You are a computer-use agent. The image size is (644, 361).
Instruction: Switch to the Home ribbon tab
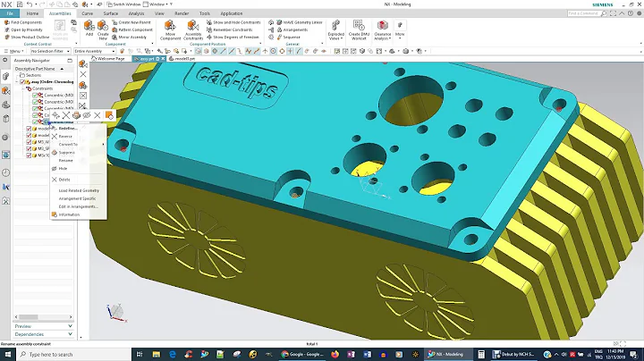tap(32, 13)
